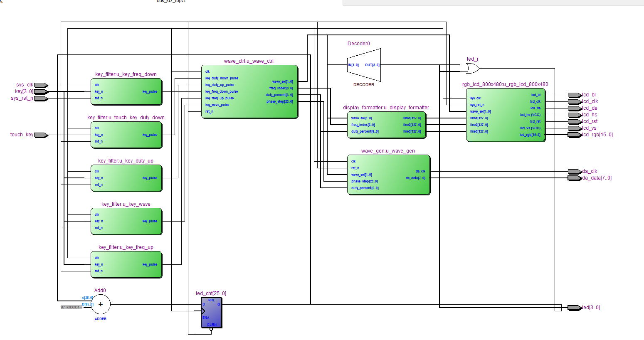The width and height of the screenshot is (644, 340).
Task: Click the freq_index[3..0] output port on wave_ctrl
Action: [281, 88]
